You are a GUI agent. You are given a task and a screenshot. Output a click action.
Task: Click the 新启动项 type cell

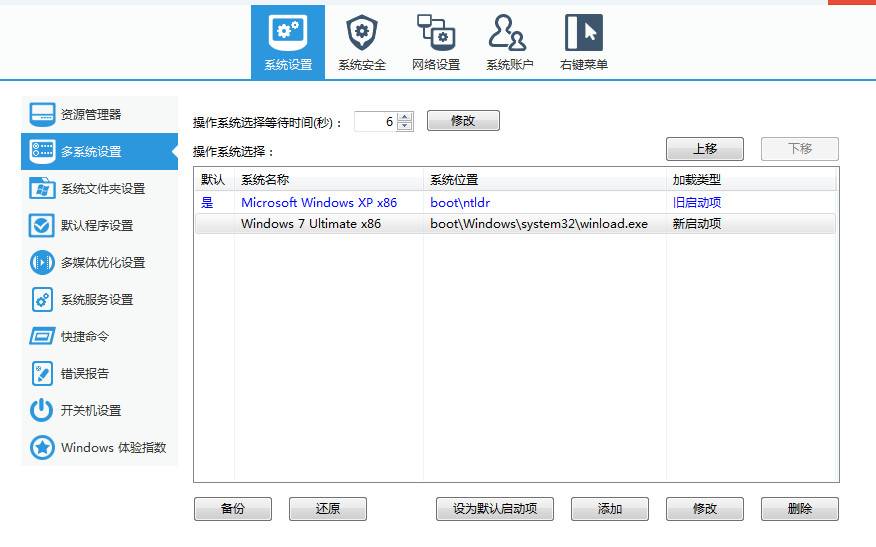point(697,223)
